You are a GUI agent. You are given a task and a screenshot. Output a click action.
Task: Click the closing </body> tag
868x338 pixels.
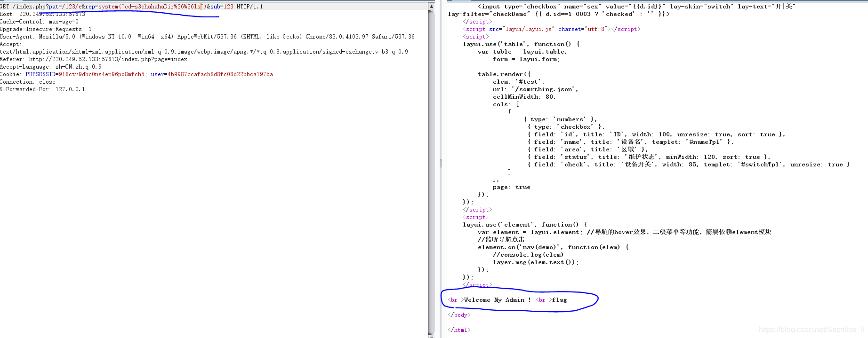pos(459,315)
